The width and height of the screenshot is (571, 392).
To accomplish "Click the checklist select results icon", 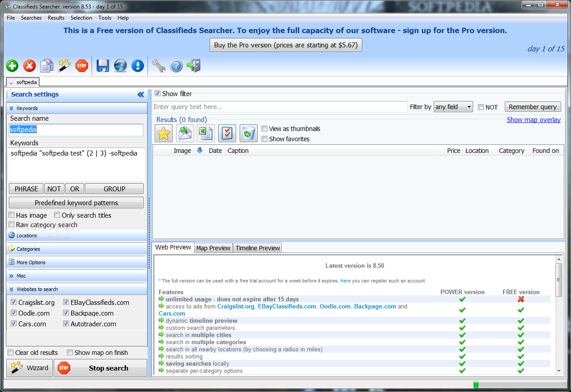I will [227, 133].
